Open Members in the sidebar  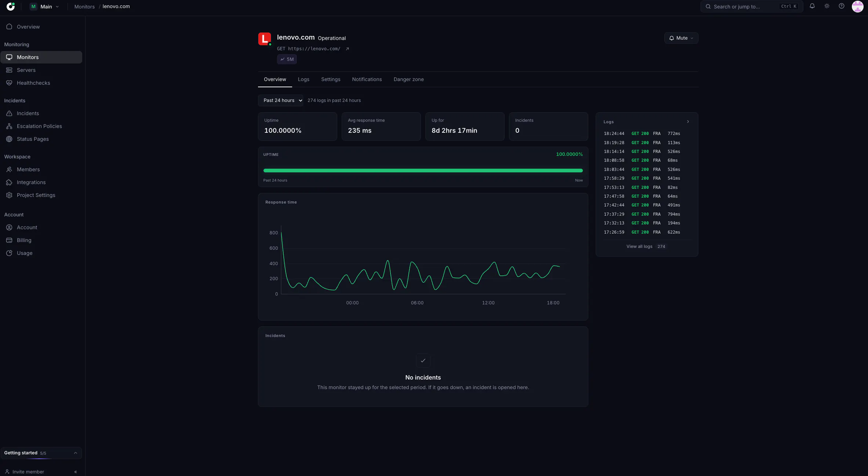(41, 169)
